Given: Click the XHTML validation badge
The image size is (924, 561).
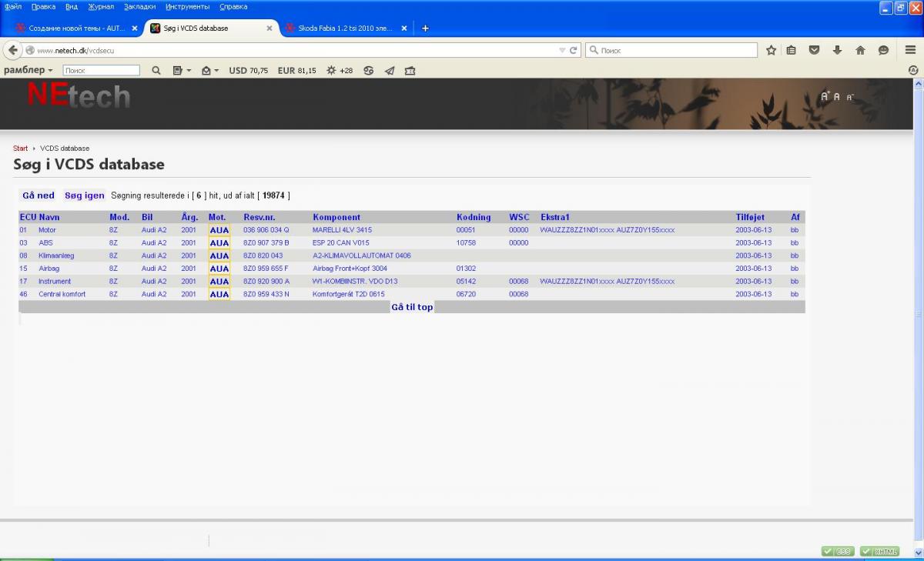Looking at the screenshot, I should tap(879, 551).
